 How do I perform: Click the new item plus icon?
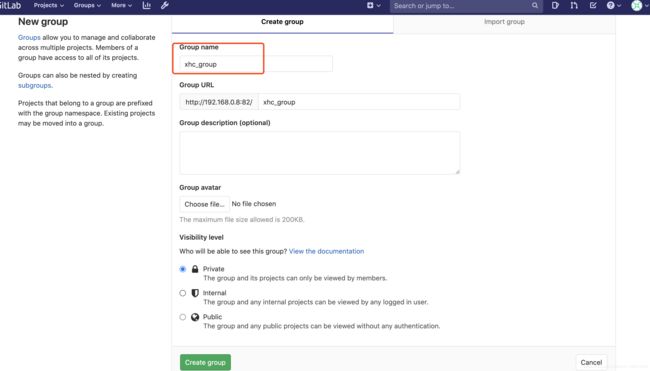(x=370, y=5)
